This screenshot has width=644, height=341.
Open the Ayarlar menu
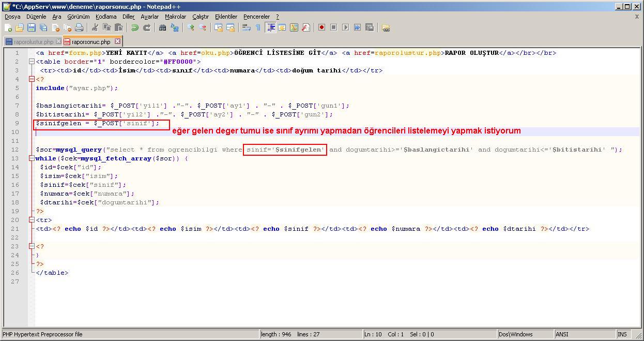point(150,17)
